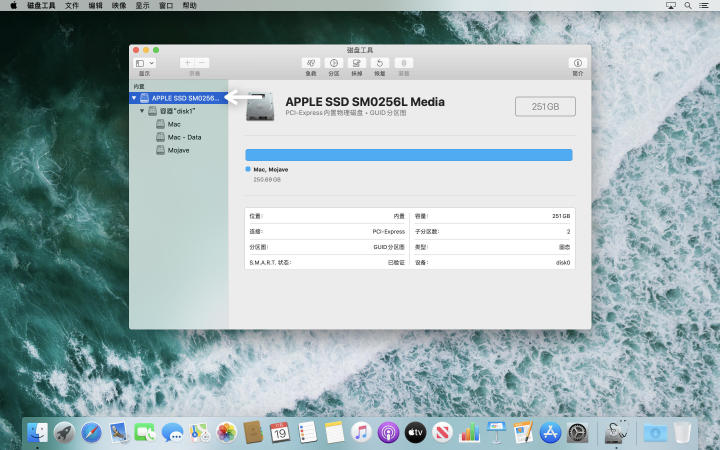Open Apple TV from the Dock
This screenshot has height=450, width=720.
[x=416, y=433]
